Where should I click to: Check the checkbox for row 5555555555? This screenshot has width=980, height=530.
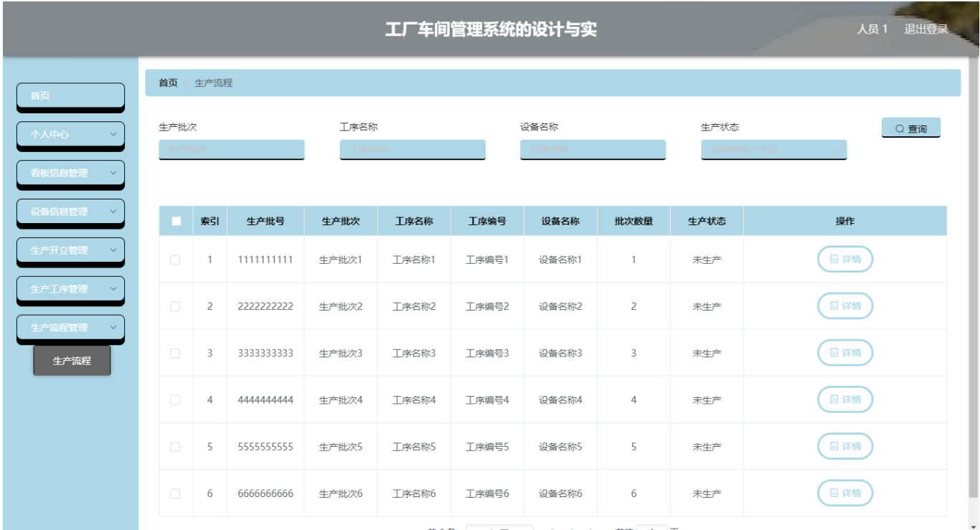[x=175, y=446]
